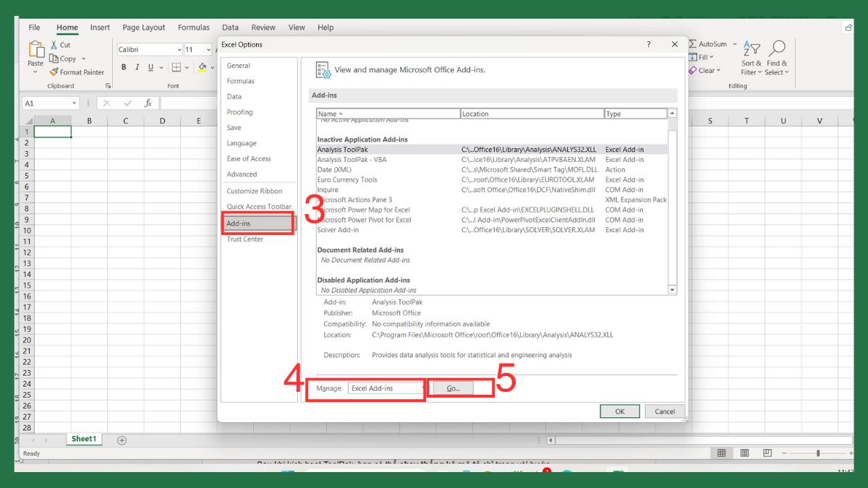The image size is (868, 488).
Task: Click the Copy icon on the Clipboard group
Action: click(x=55, y=58)
